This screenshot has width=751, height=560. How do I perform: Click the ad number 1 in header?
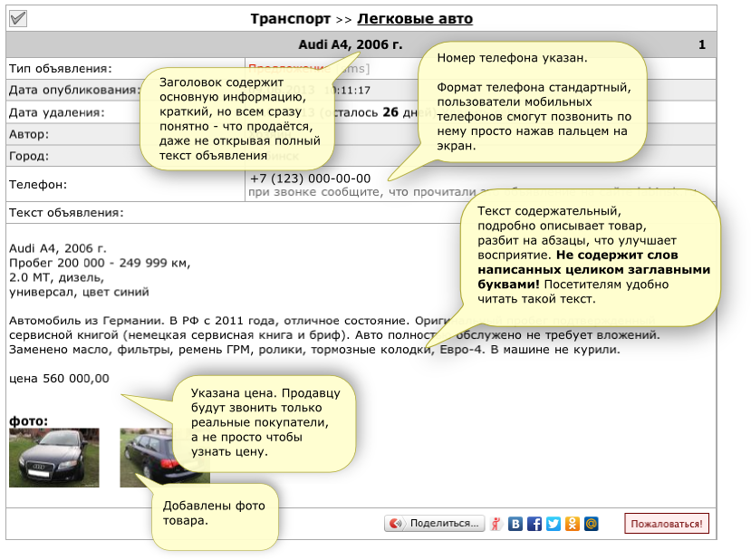point(702,45)
